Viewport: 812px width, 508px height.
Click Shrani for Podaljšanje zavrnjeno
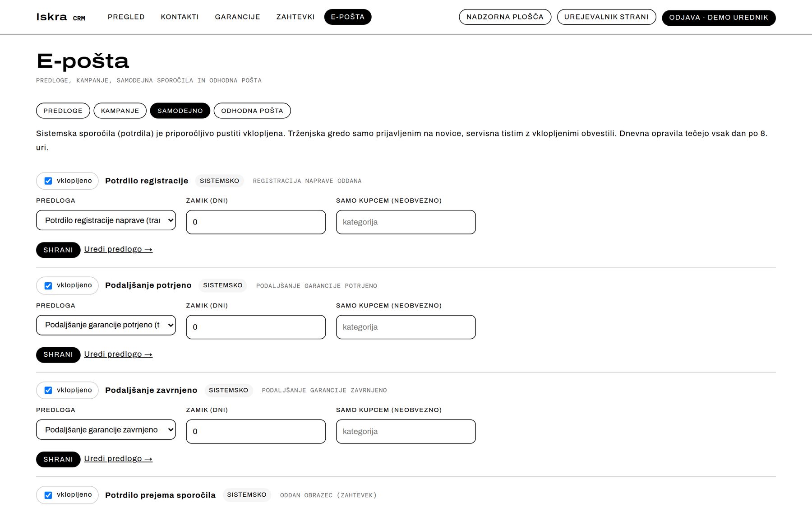pyautogui.click(x=58, y=459)
